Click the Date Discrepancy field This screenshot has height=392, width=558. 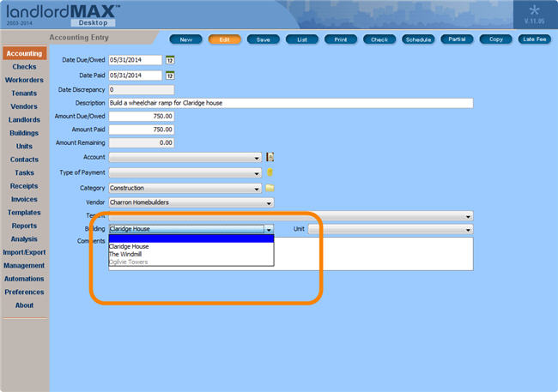coord(142,90)
